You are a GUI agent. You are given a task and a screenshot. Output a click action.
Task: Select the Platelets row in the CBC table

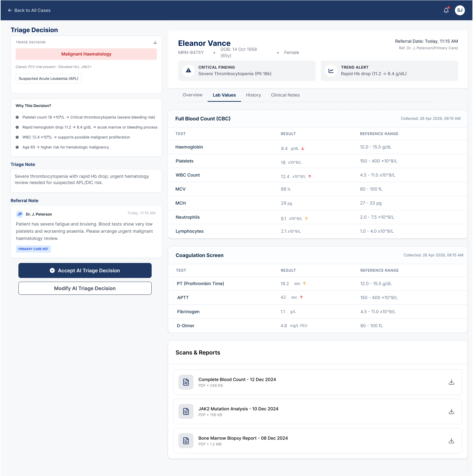(318, 161)
